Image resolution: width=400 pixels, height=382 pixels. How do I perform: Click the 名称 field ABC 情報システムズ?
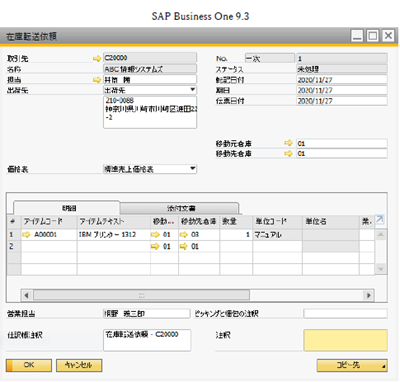pyautogui.click(x=150, y=69)
